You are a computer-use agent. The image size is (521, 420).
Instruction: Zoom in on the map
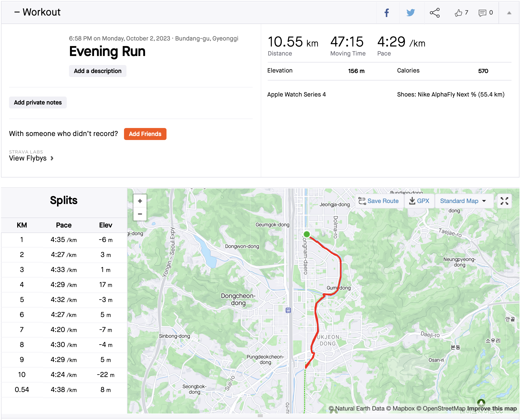tap(140, 201)
